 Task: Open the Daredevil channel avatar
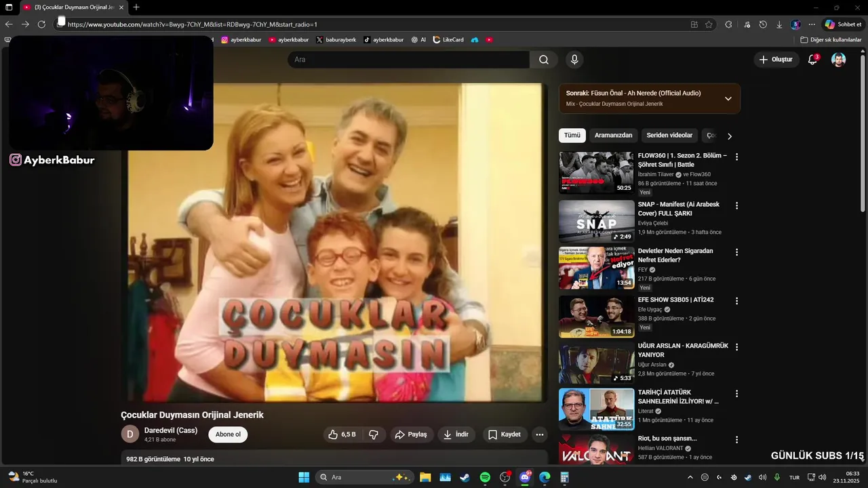coord(130,434)
